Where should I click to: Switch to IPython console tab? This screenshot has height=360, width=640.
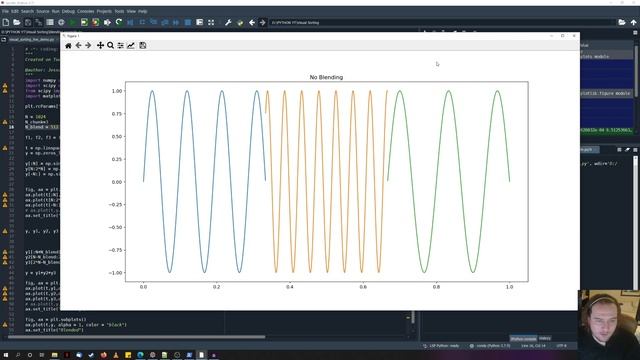[x=523, y=338]
